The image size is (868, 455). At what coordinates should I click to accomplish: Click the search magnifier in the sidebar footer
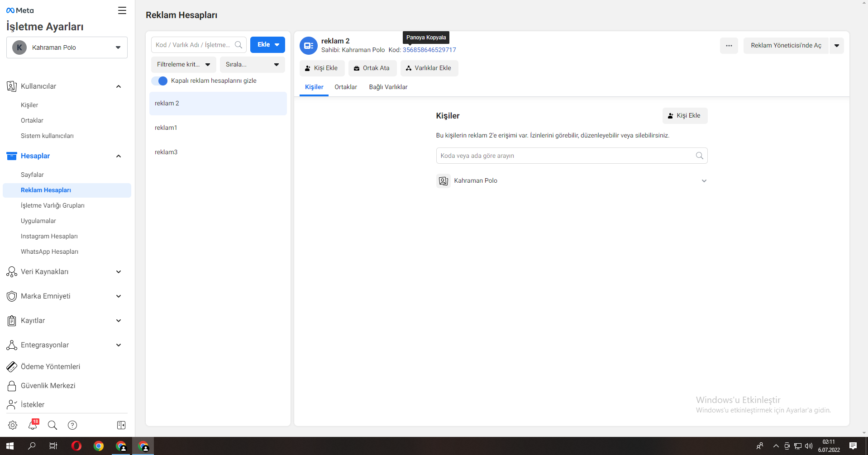point(52,425)
